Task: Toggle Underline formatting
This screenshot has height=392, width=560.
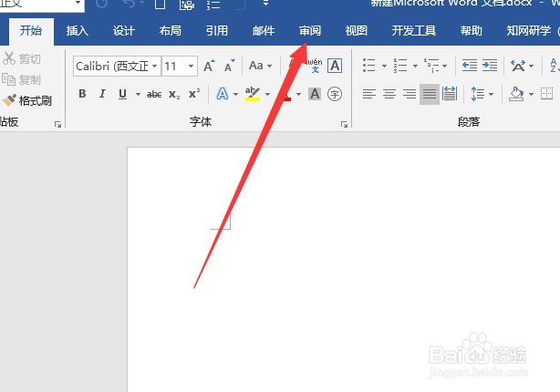Action: (122, 94)
